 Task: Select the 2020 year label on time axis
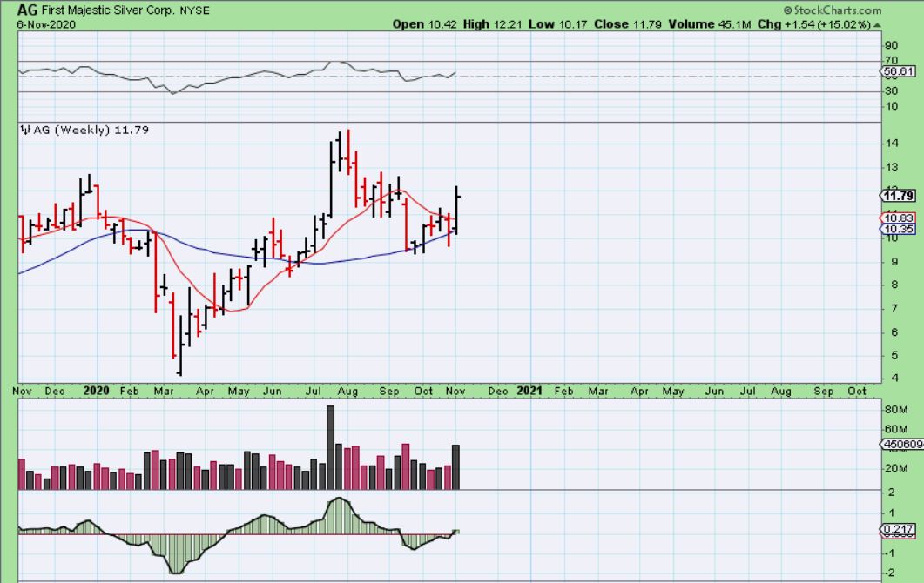(95, 392)
